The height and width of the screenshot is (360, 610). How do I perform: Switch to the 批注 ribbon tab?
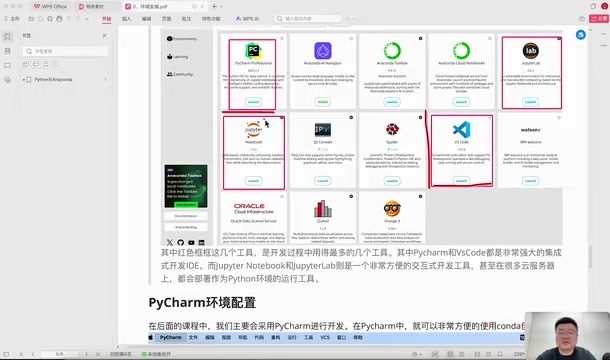point(186,19)
